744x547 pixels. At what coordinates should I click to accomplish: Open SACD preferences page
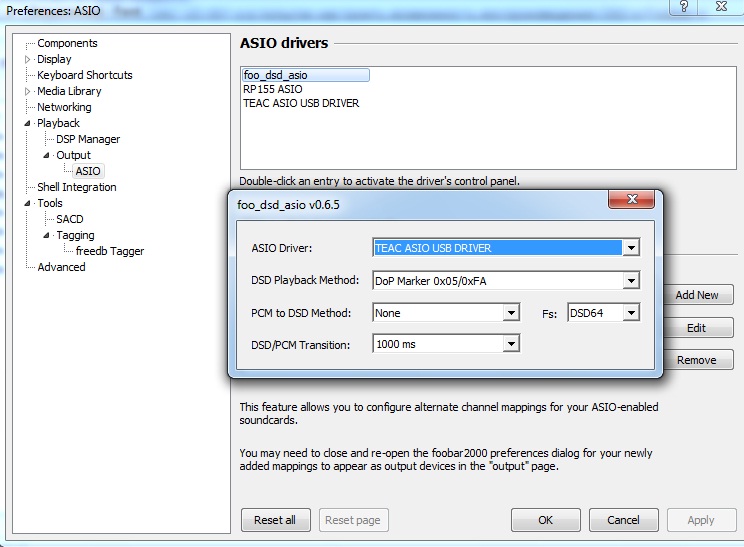tap(70, 219)
